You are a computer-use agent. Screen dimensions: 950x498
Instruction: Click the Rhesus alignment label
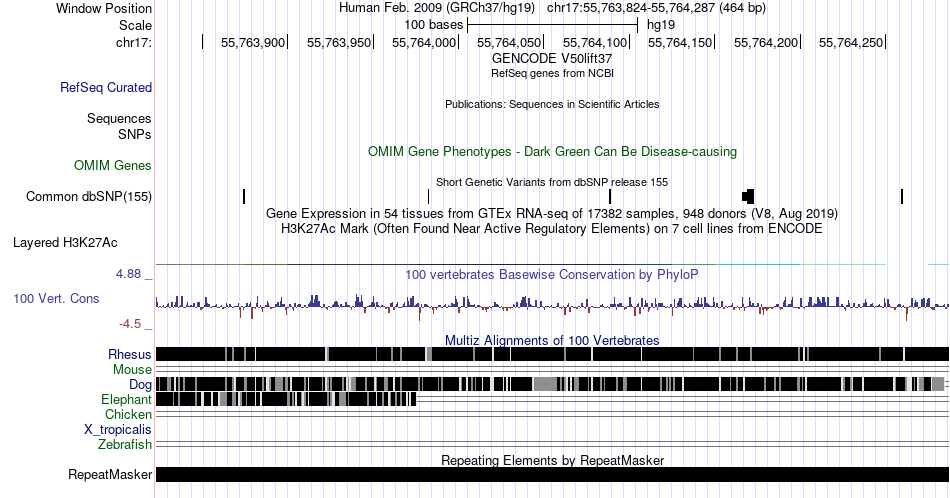(x=130, y=354)
